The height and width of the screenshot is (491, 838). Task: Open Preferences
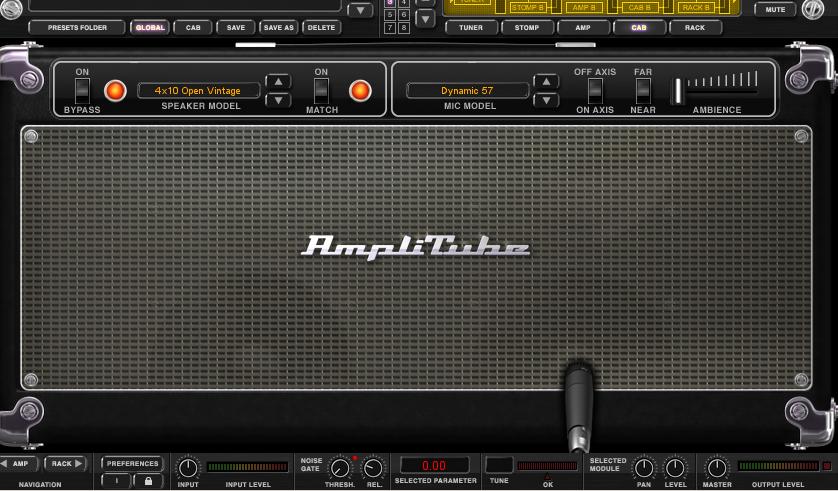point(133,464)
